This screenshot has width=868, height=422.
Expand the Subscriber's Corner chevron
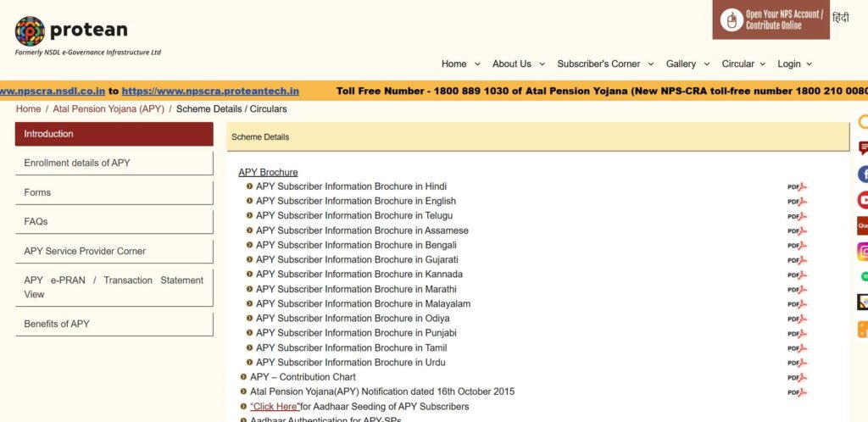[x=651, y=64]
